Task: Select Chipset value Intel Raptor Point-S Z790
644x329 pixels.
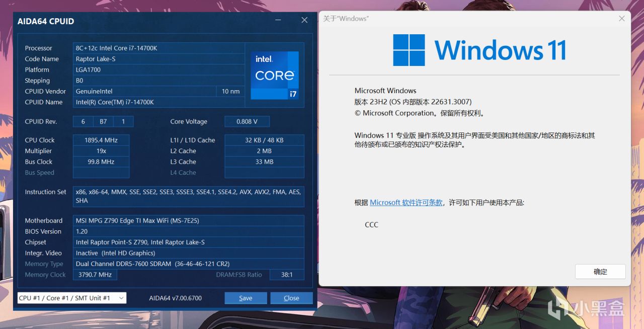Action: pyautogui.click(x=188, y=242)
